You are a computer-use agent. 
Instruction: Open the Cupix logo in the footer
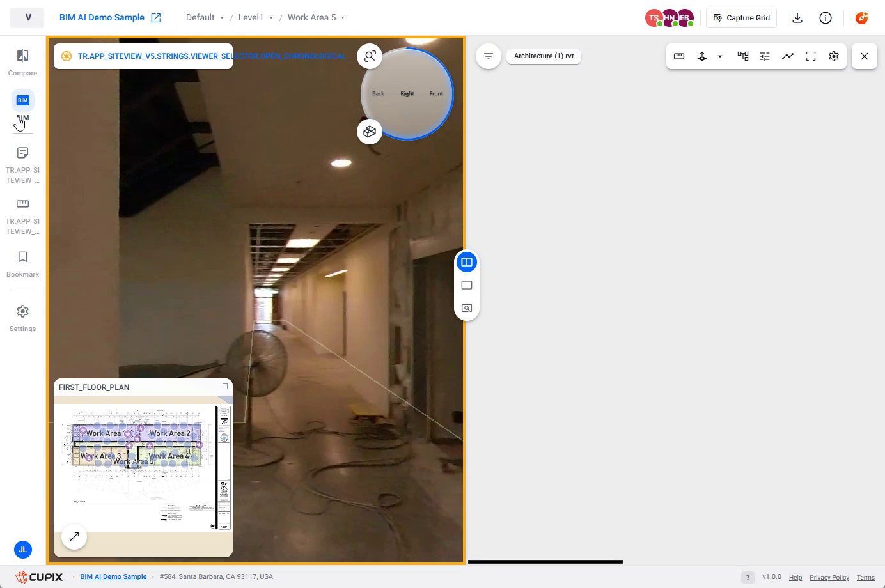[x=39, y=576]
